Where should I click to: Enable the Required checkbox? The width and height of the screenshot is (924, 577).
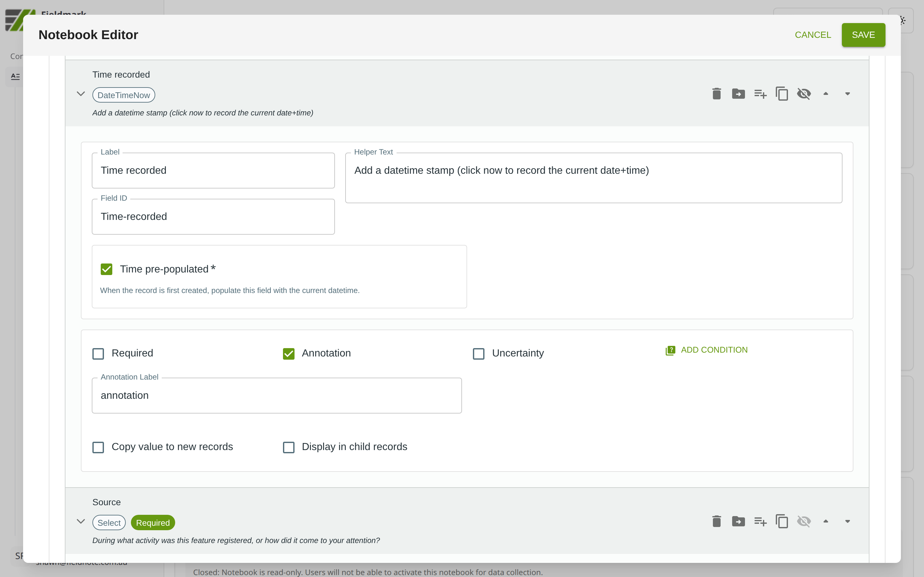98,353
